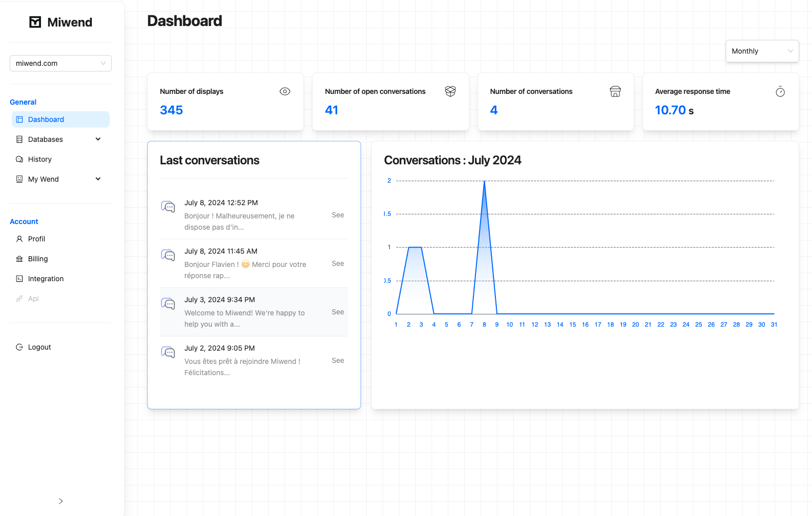This screenshot has width=812, height=516.
Task: Click the shop icon on conversations card
Action: (615, 91)
